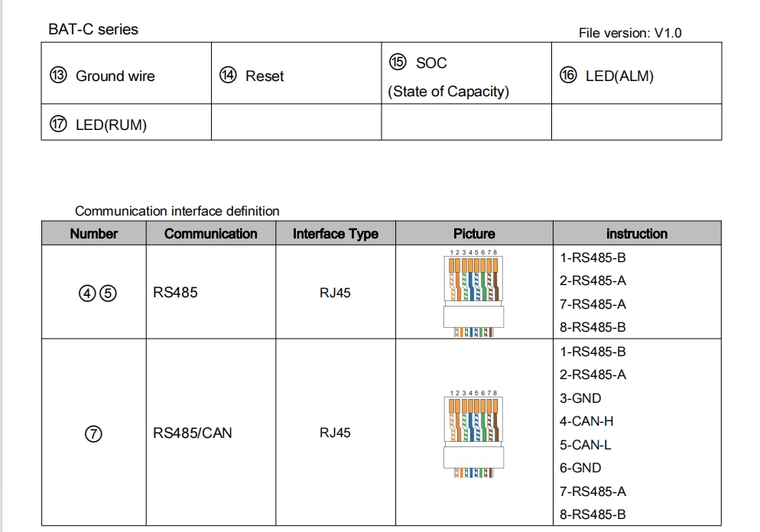Click the circled 7 number symbol
Image resolution: width=760 pixels, height=532 pixels.
click(93, 433)
